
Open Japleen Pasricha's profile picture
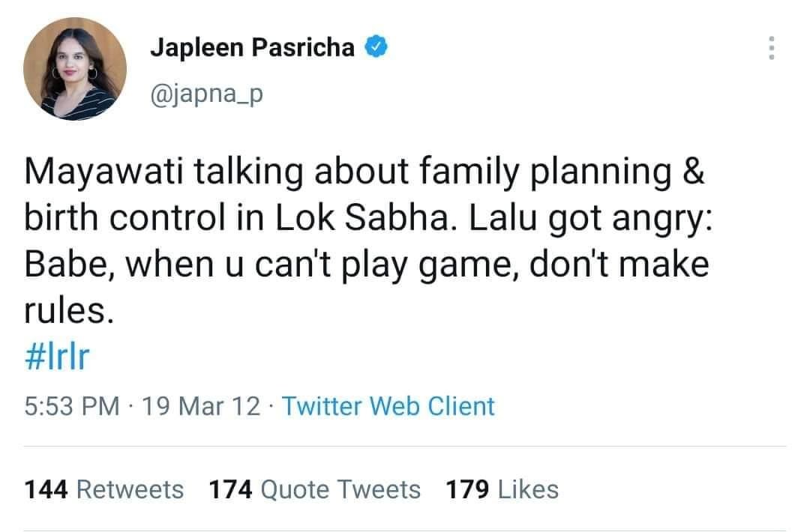click(x=74, y=70)
